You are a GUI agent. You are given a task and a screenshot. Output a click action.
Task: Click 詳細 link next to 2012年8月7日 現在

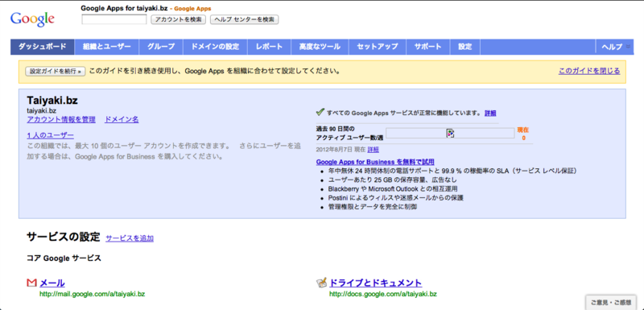point(374,149)
